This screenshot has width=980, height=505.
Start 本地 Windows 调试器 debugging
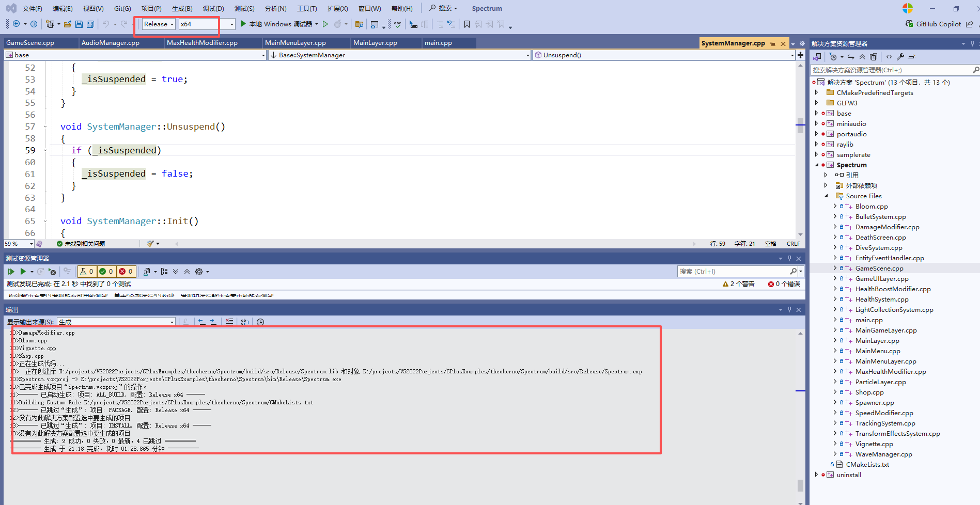tap(276, 24)
